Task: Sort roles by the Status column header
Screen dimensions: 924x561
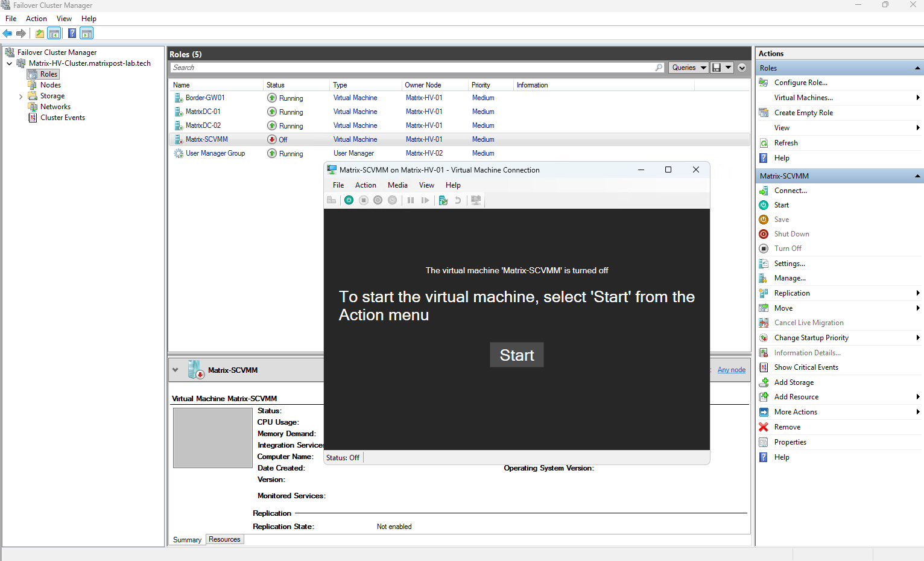Action: [x=297, y=85]
